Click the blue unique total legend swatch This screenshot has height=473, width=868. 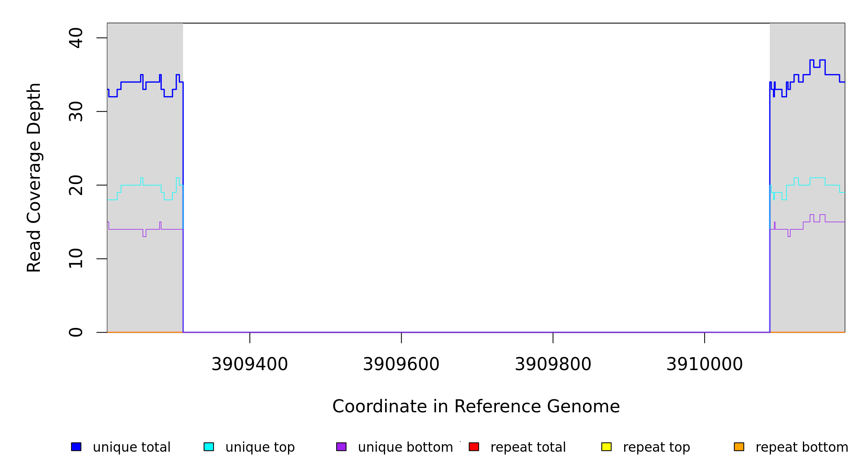(76, 447)
